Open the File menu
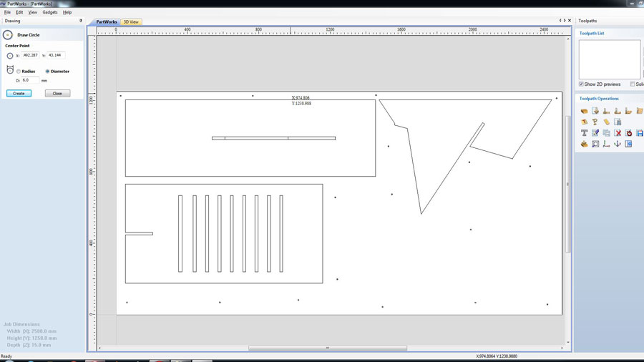Screen dimensions: 644x362 pyautogui.click(x=7, y=12)
